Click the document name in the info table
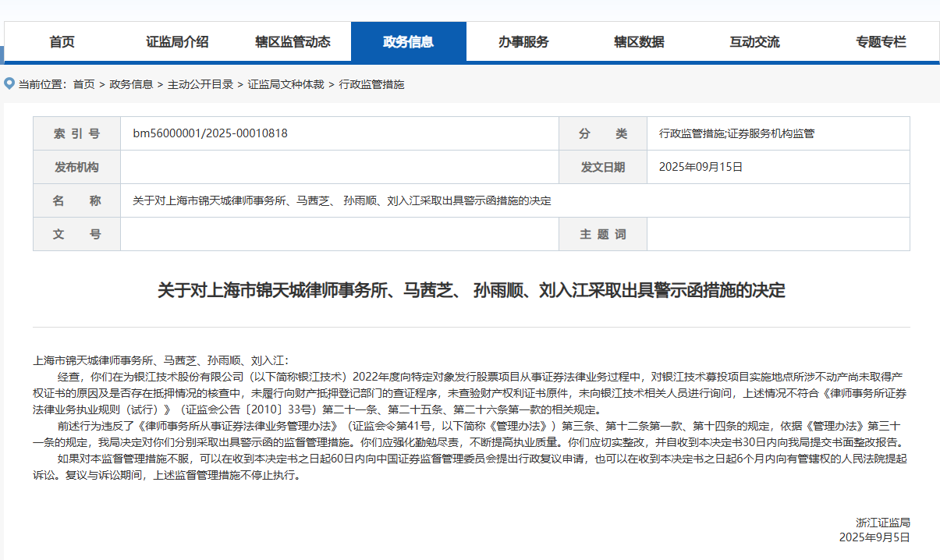940x560 pixels. pos(342,200)
